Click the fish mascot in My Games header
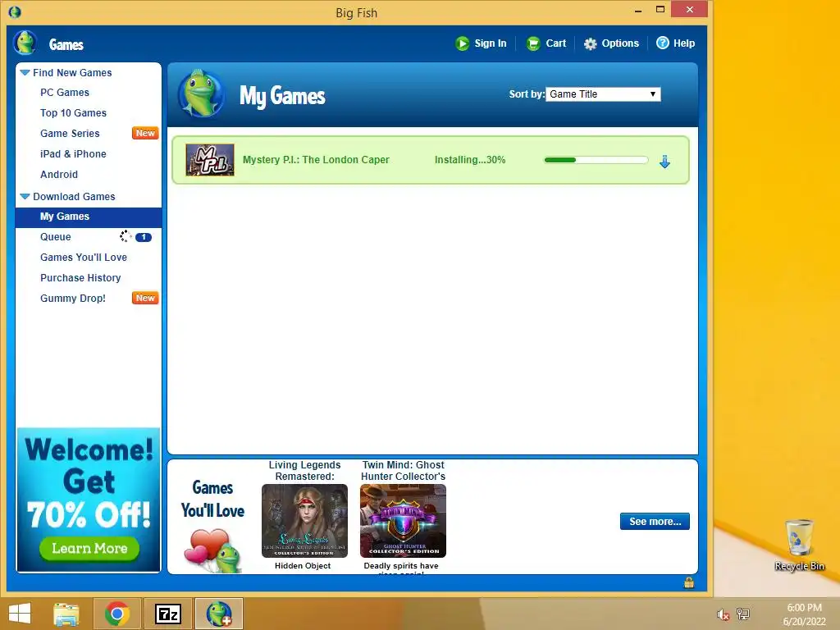 tap(202, 94)
